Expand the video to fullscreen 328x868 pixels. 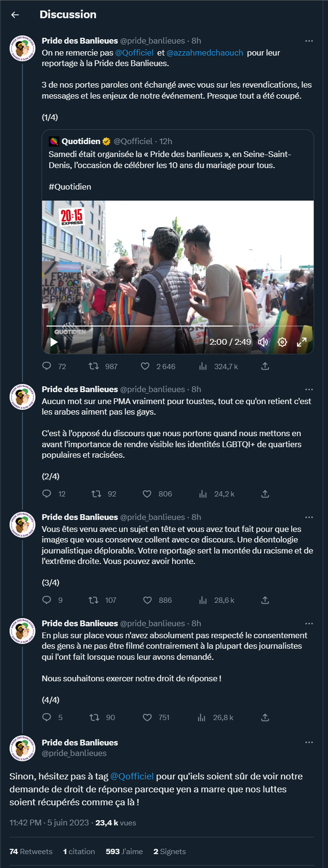[x=302, y=342]
